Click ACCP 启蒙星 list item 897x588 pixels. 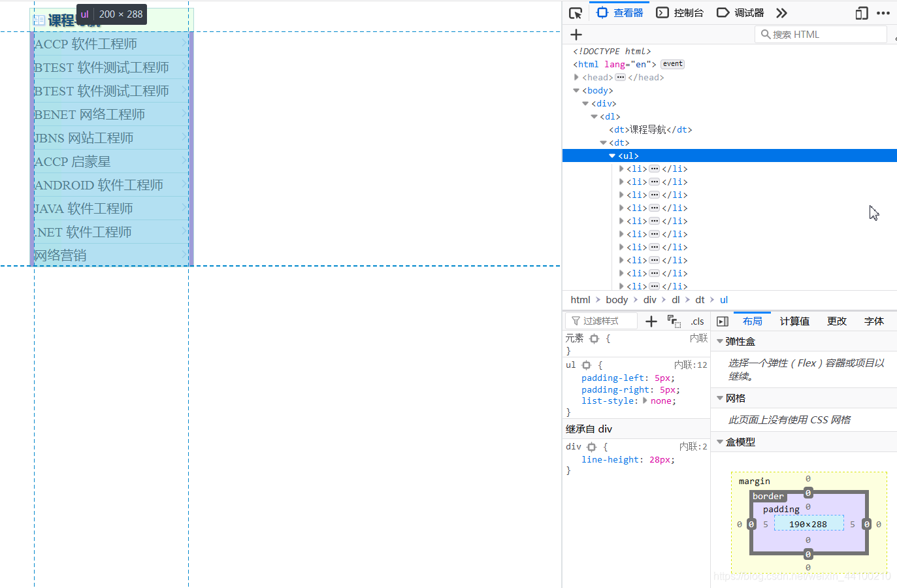tap(73, 161)
